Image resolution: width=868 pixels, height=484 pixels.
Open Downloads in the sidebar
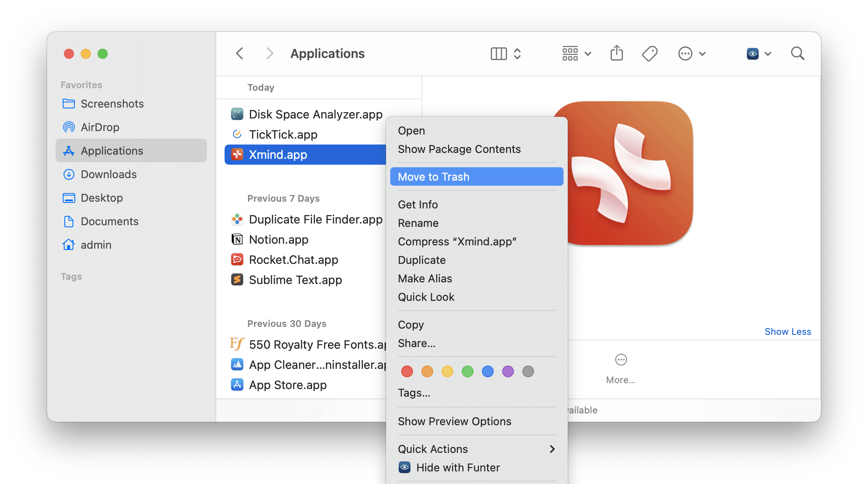pyautogui.click(x=131, y=174)
